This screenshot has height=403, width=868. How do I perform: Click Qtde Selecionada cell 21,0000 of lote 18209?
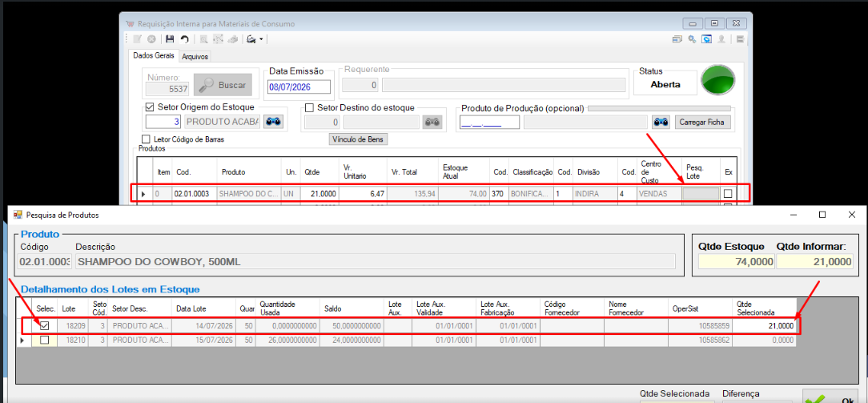click(765, 327)
